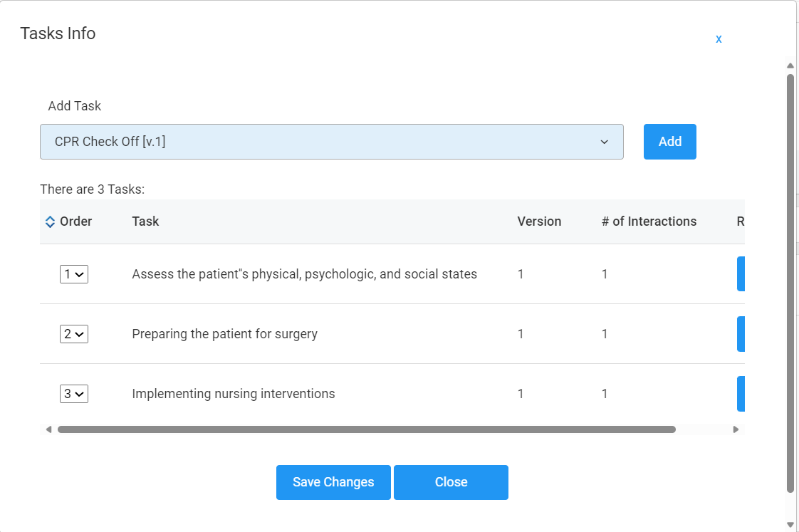Select 'Assess the patient"s physical, psychologic' task text
The height and width of the screenshot is (532, 799).
304,274
